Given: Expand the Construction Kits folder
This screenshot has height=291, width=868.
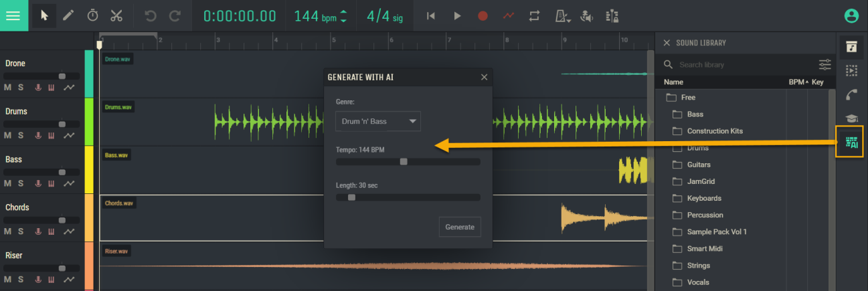Looking at the screenshot, I should click(715, 131).
